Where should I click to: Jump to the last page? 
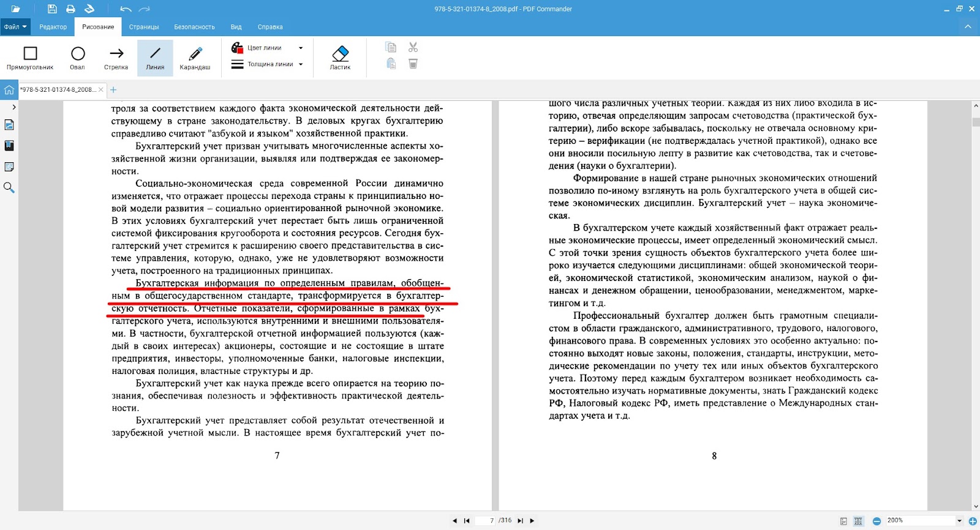520,521
